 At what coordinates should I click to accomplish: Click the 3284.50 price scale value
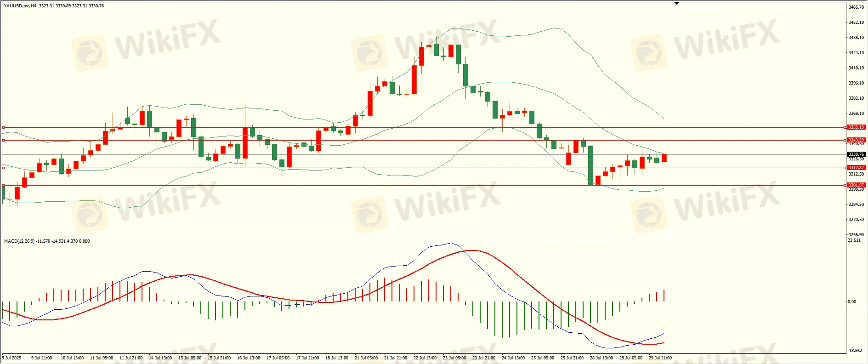tap(856, 205)
